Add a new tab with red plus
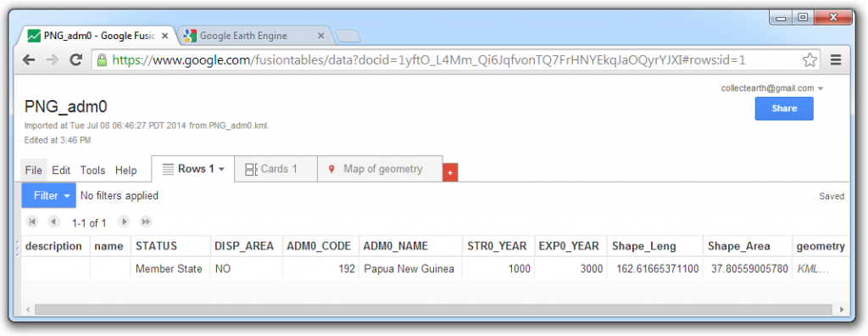The image size is (868, 336). (450, 173)
